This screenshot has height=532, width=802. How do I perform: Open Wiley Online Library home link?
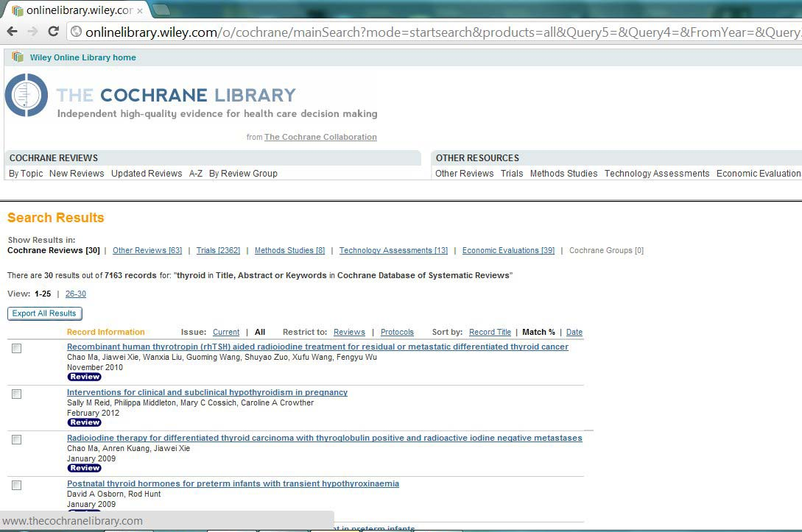(83, 57)
